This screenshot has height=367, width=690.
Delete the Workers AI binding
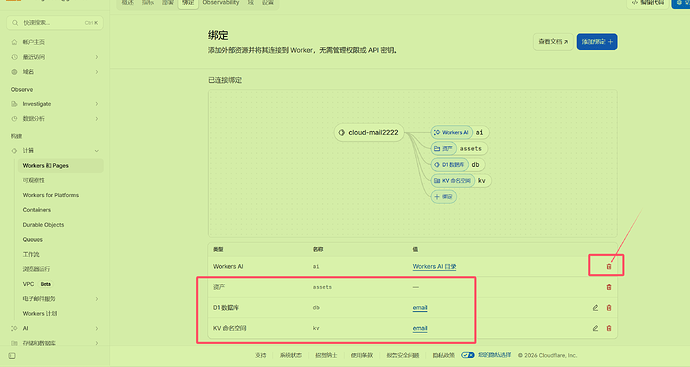(609, 266)
